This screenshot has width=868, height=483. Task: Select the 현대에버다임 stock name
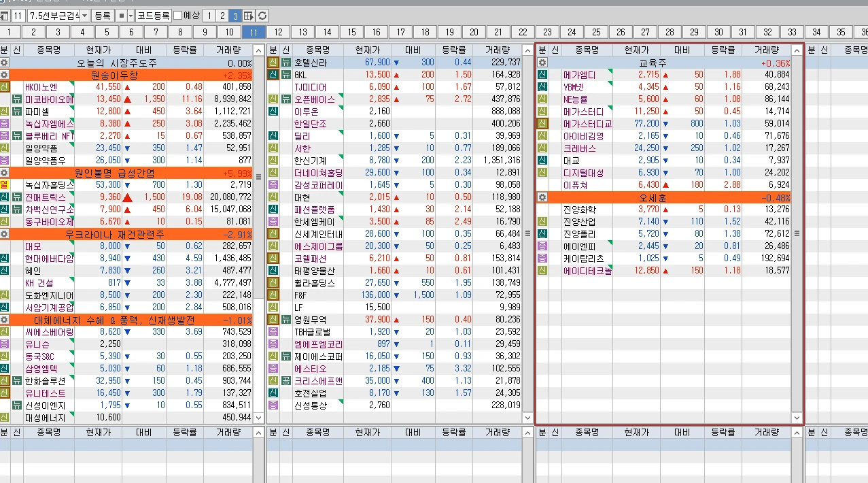click(50, 259)
